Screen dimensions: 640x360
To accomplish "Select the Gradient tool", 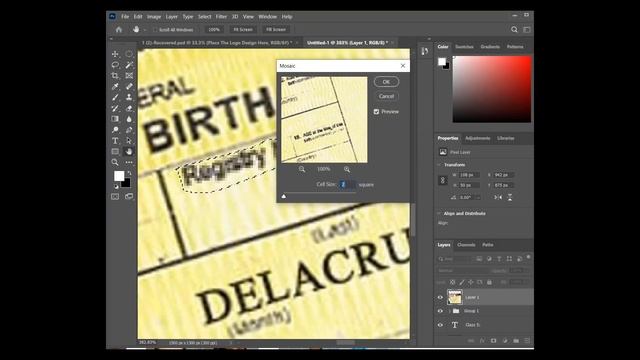I will tap(115, 119).
